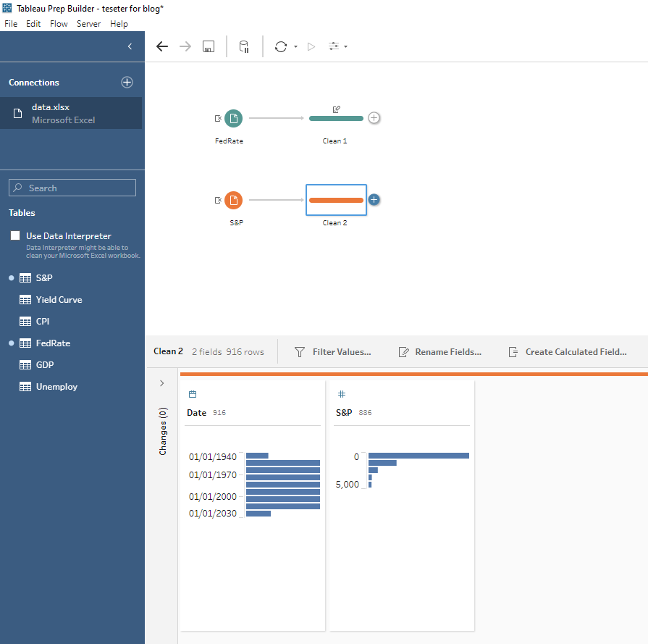
Task: Enable the Use Data Interpreter checkbox
Action: click(15, 235)
